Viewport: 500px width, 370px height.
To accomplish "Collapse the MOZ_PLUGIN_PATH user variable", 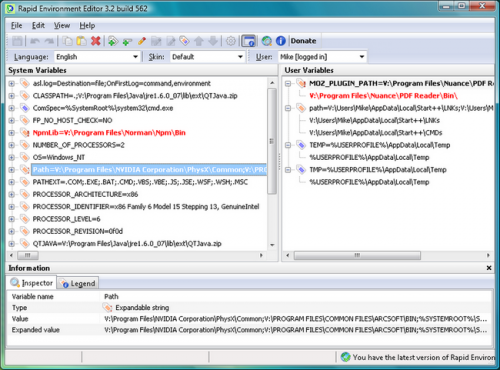I will pyautogui.click(x=288, y=83).
